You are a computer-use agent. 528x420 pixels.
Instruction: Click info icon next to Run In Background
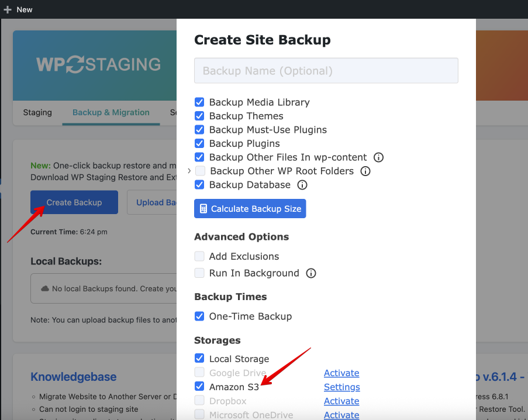coord(311,273)
